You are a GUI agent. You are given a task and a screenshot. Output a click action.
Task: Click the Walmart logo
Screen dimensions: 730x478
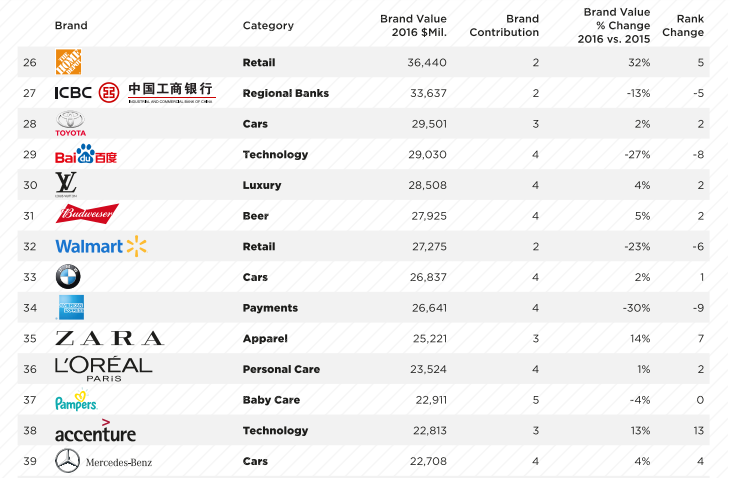tap(101, 246)
